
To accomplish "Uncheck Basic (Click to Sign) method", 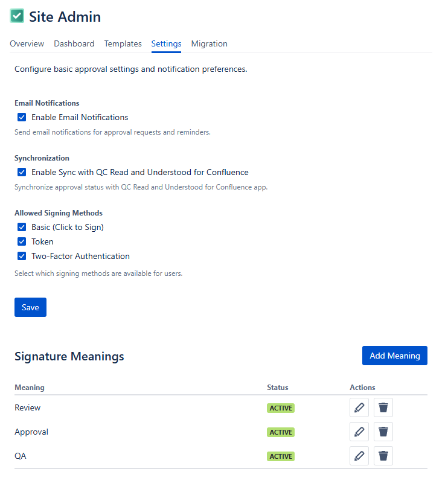I will [22, 227].
